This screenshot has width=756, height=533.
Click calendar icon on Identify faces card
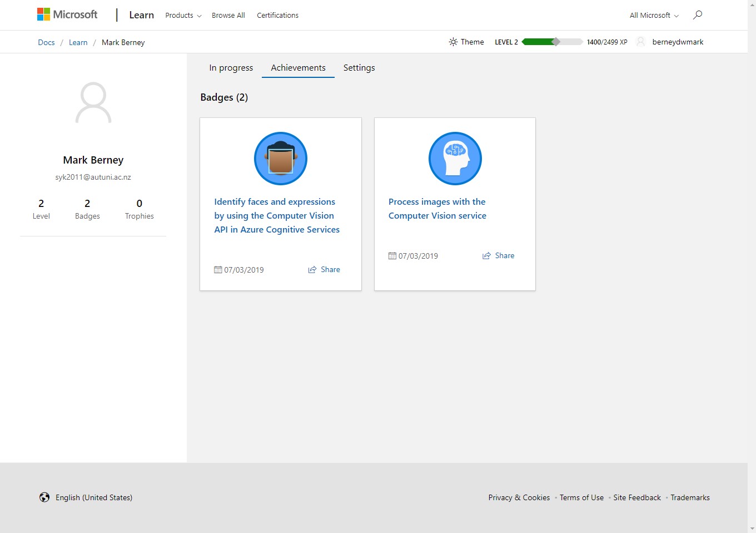point(218,269)
